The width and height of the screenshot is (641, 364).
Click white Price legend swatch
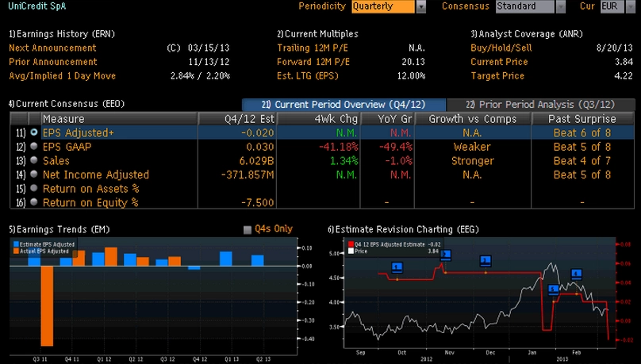click(x=351, y=251)
